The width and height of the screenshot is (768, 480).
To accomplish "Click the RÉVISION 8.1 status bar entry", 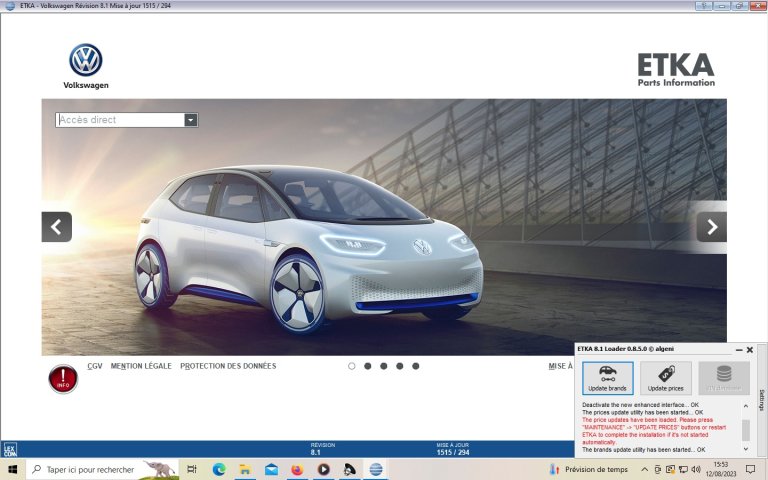I will (322, 449).
